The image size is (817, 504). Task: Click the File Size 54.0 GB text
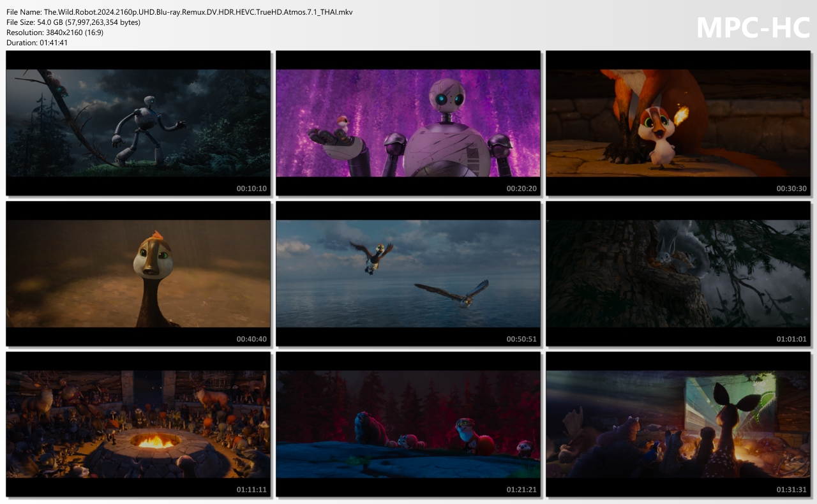point(73,22)
